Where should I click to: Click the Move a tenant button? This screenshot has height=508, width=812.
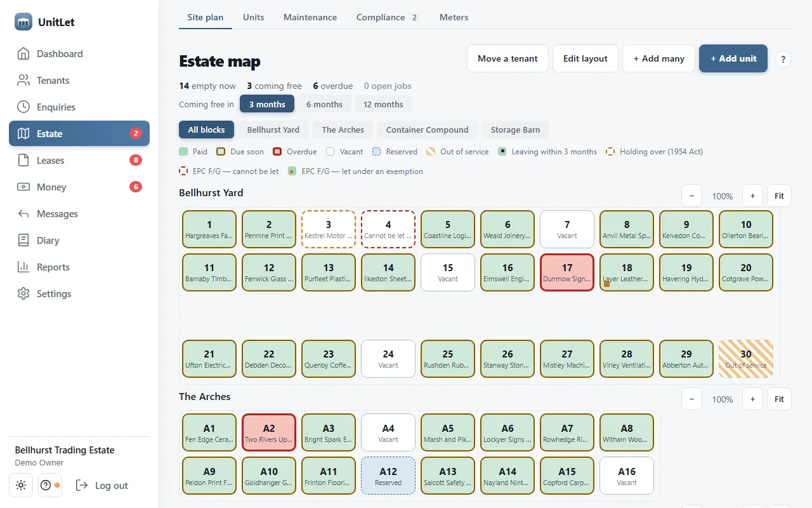[507, 58]
